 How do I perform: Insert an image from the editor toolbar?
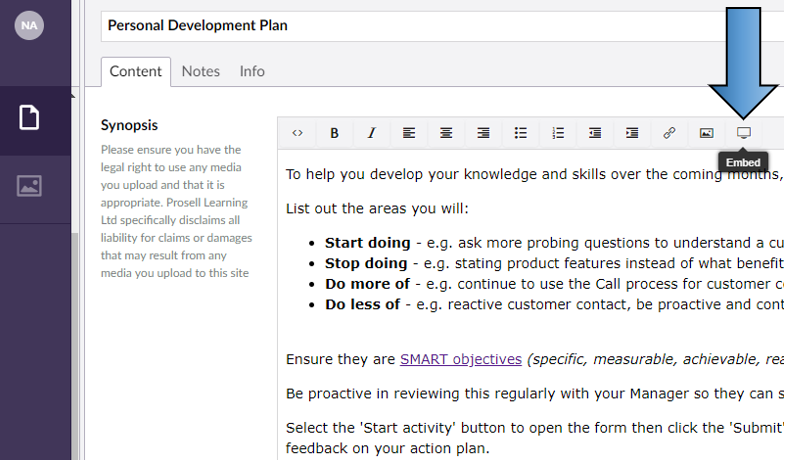706,133
